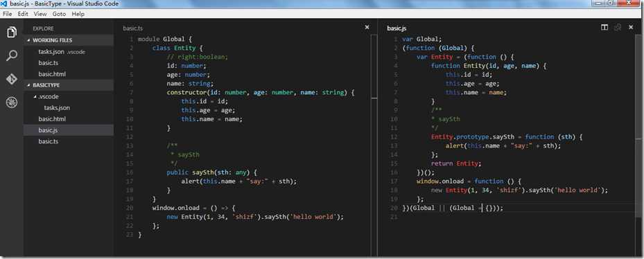This screenshot has width=644, height=259.
Task: Click 'window.onload = function () {' in basic.js
Action: click(x=469, y=181)
